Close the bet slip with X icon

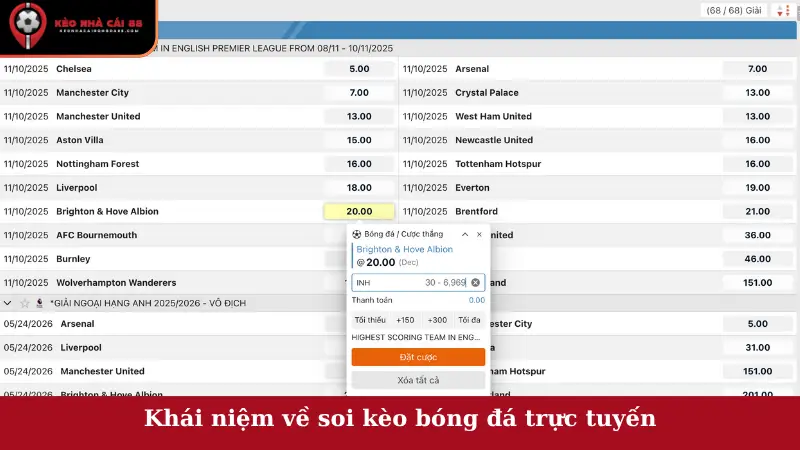pyautogui.click(x=479, y=234)
